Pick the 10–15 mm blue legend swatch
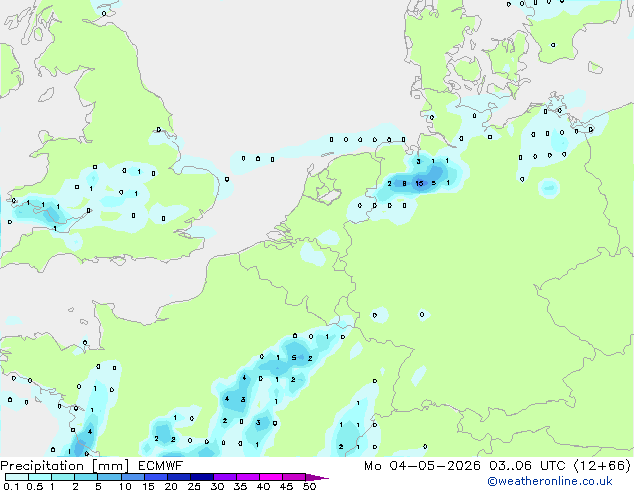Screen dimensions: 634x490 point(132,477)
